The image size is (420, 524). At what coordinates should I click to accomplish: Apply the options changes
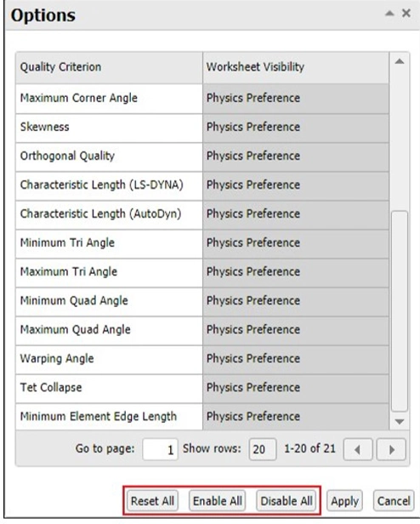coord(344,501)
